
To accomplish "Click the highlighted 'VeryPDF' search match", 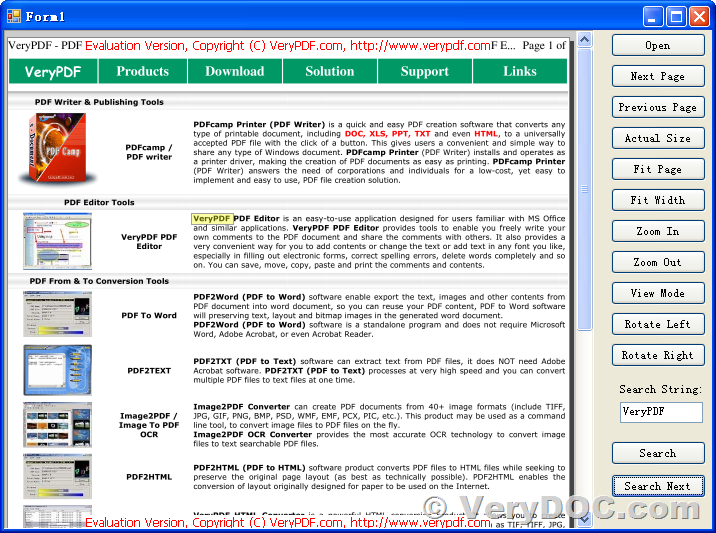I will [x=211, y=219].
